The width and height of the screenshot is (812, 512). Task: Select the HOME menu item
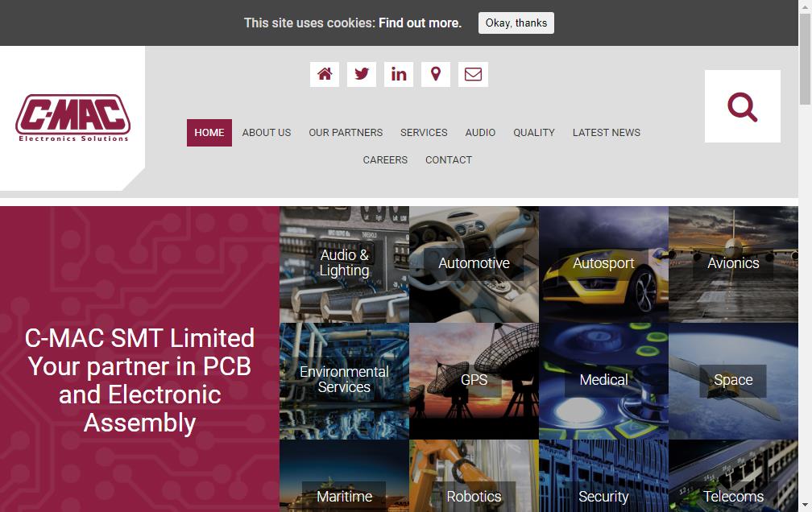click(x=209, y=133)
